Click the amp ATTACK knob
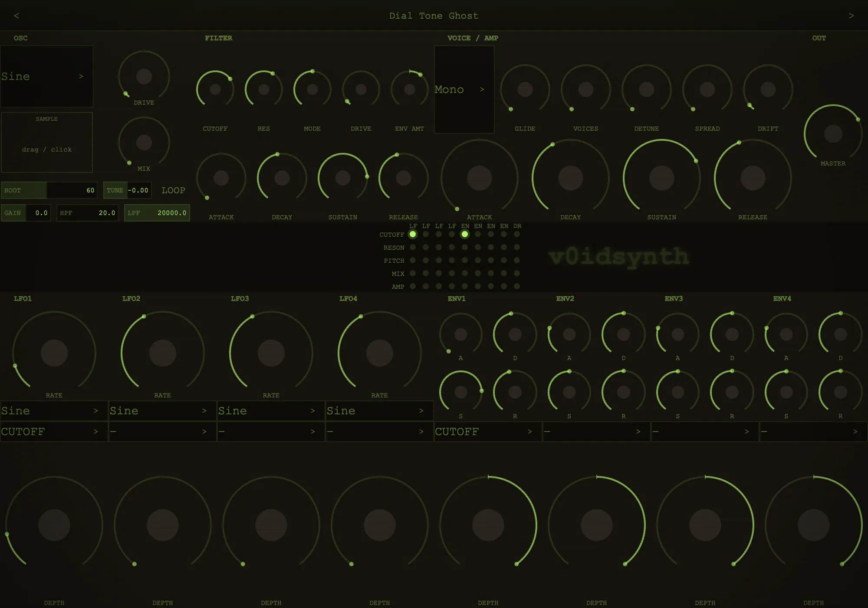This screenshot has width=868, height=608. (x=480, y=178)
